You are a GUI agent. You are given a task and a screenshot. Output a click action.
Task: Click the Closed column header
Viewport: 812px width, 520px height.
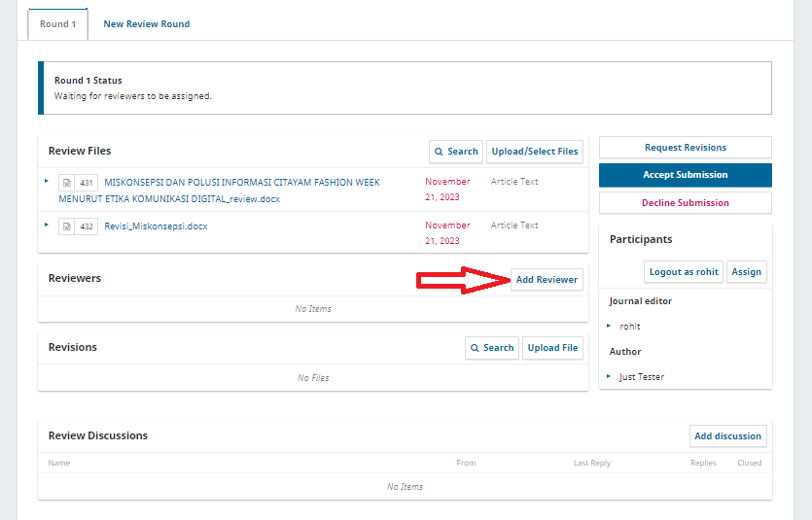[x=750, y=463]
